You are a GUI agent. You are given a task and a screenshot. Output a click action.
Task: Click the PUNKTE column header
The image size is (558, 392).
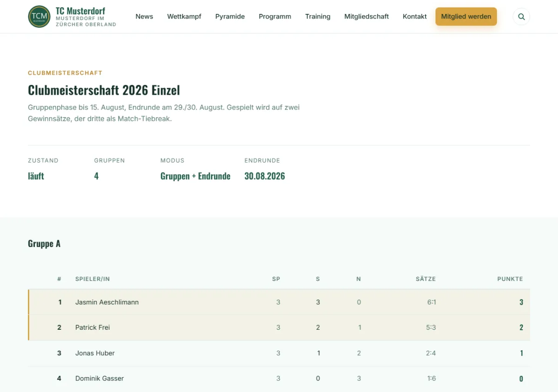[510, 279]
